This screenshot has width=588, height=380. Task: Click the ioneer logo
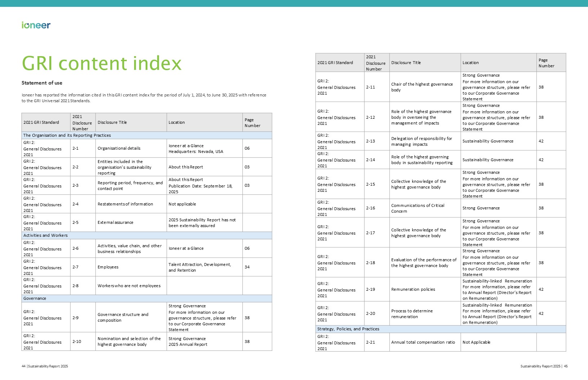tap(36, 25)
